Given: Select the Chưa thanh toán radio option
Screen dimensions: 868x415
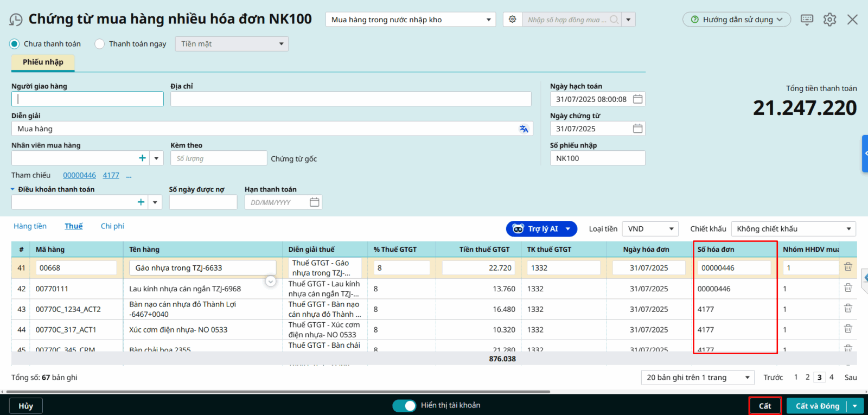Looking at the screenshot, I should (15, 44).
